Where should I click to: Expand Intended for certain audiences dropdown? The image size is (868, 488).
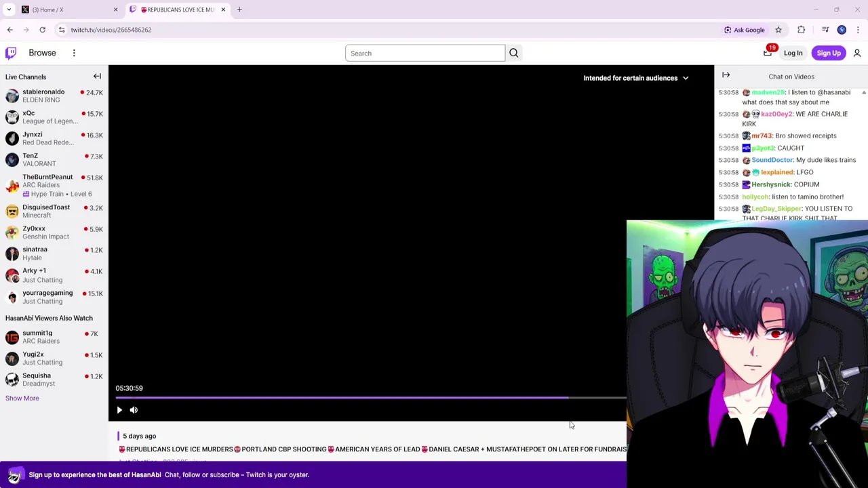pyautogui.click(x=635, y=78)
